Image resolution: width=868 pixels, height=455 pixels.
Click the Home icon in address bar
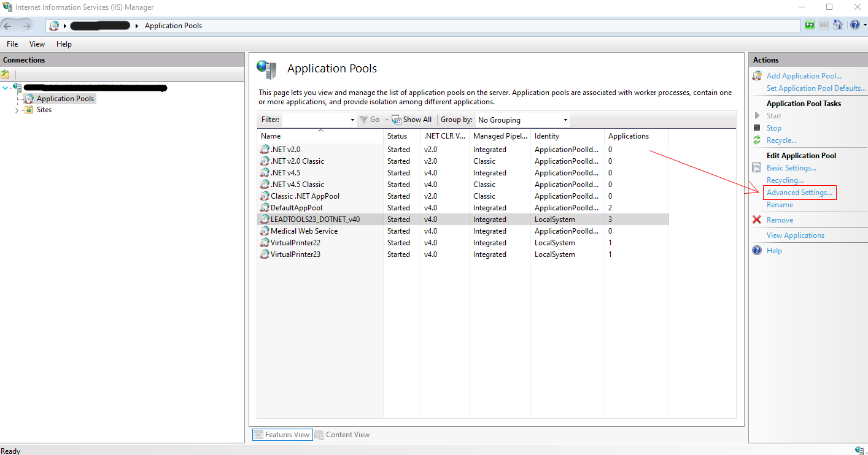click(838, 25)
